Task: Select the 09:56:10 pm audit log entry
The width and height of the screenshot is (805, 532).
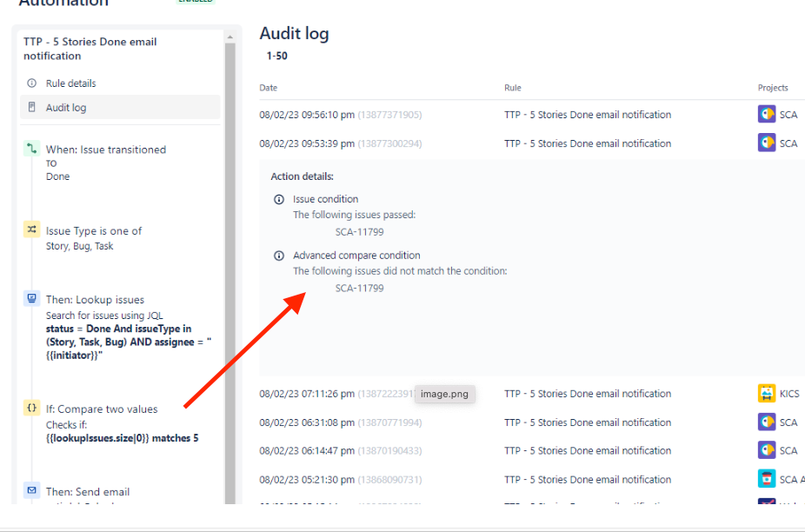Action: (532, 115)
